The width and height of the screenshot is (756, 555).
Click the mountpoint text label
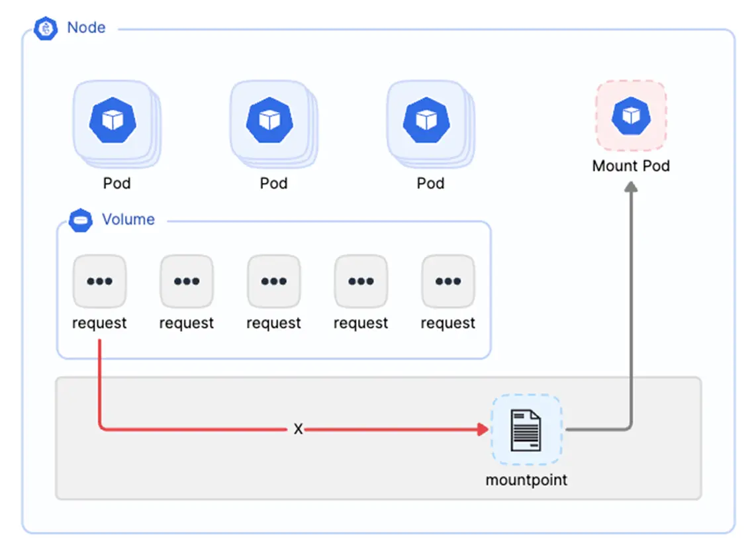point(526,480)
